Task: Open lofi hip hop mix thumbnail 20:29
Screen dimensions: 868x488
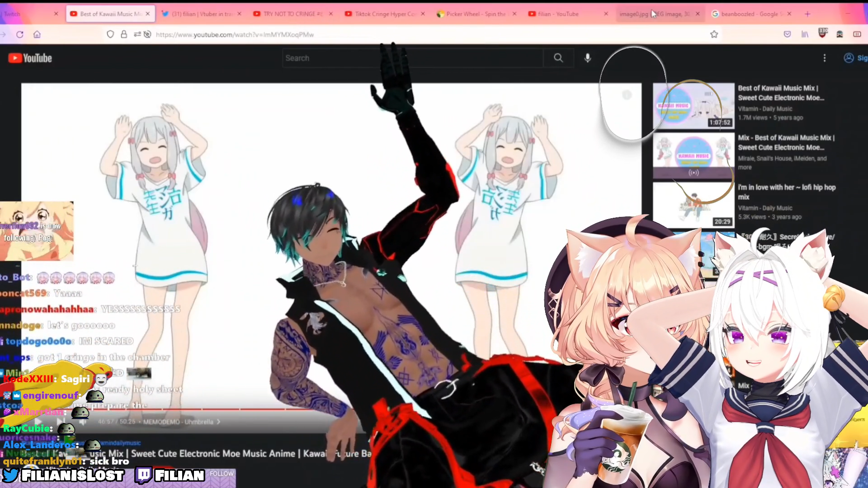Action: [x=693, y=205]
